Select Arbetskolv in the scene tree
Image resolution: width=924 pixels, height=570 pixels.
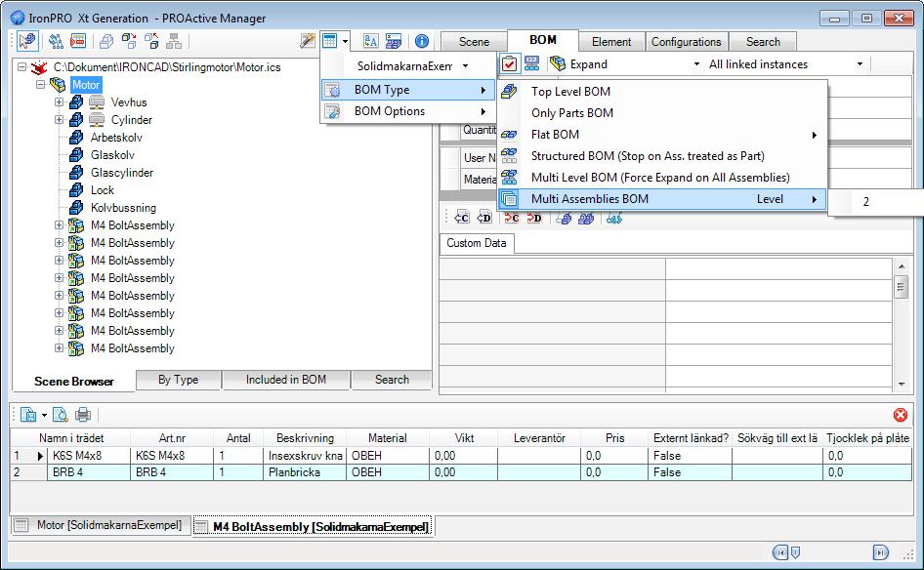116,138
